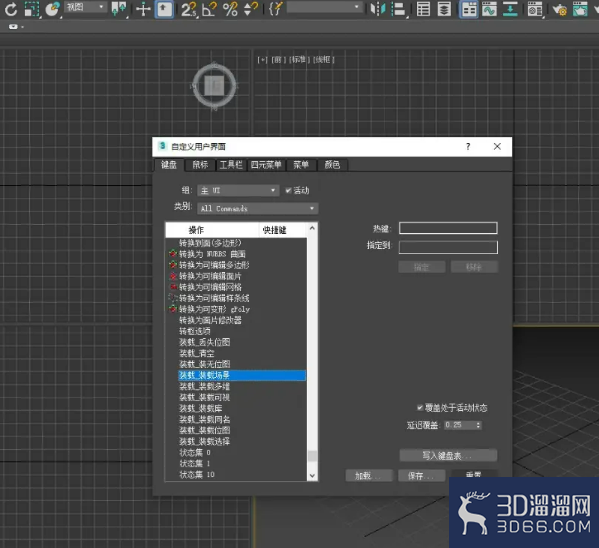Switch to the 菜单 tab
The width and height of the screenshot is (599, 548).
tap(301, 165)
